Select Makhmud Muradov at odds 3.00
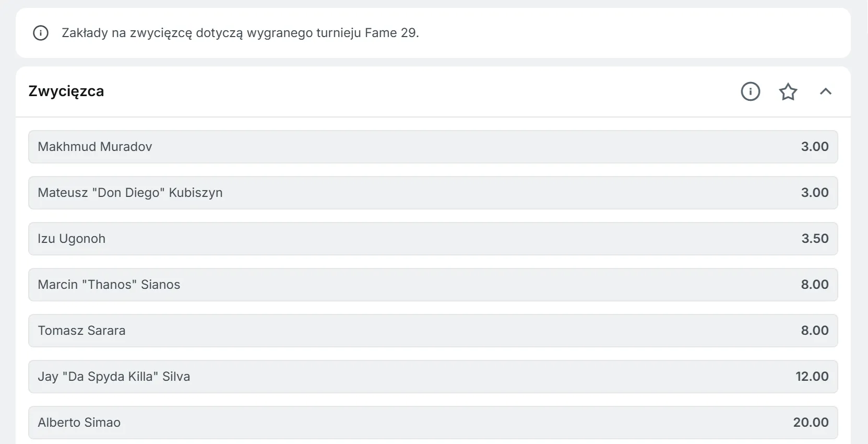This screenshot has width=868, height=444. tap(432, 147)
